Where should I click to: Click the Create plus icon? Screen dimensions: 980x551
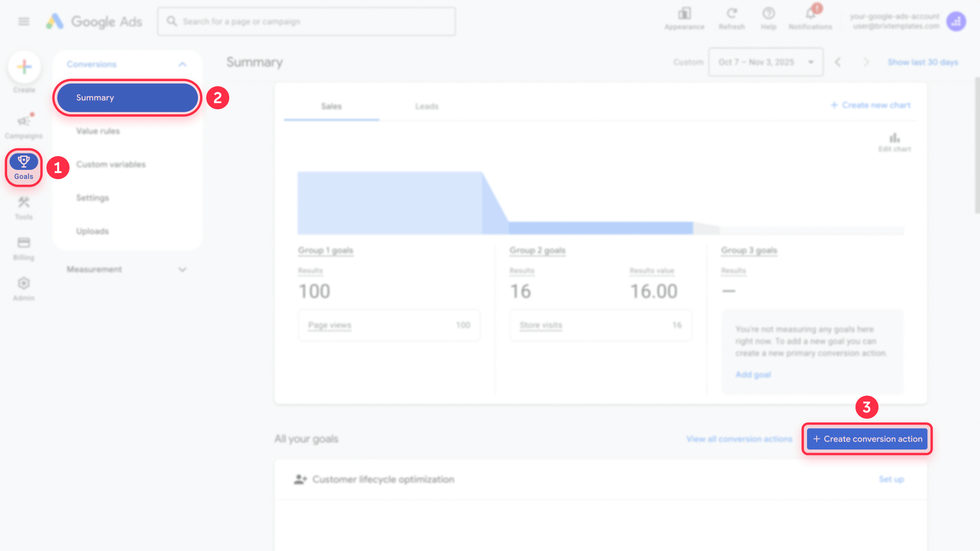pos(23,66)
